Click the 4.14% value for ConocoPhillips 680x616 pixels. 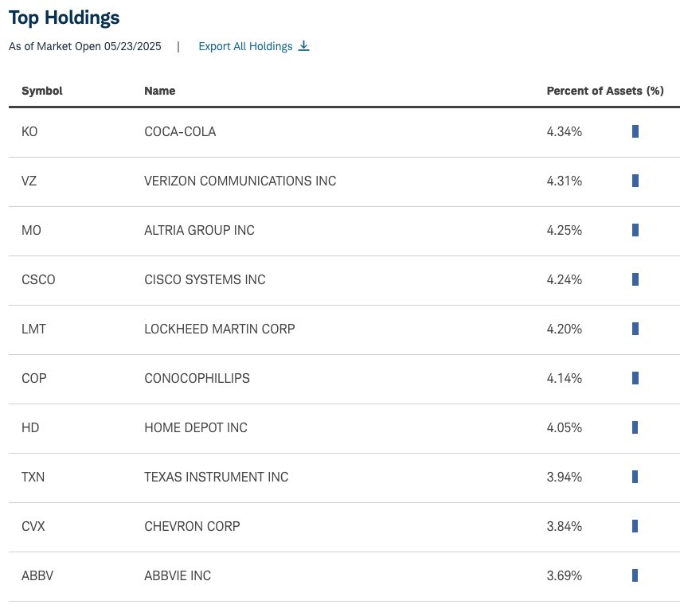pyautogui.click(x=565, y=379)
